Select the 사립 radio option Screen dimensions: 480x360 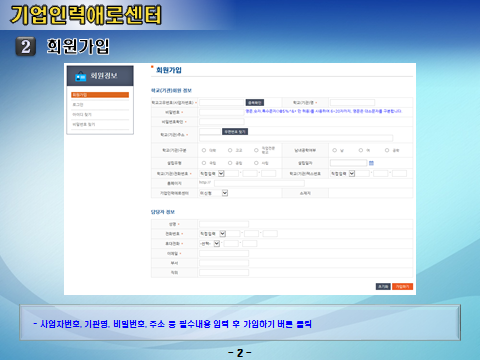[x=256, y=163]
